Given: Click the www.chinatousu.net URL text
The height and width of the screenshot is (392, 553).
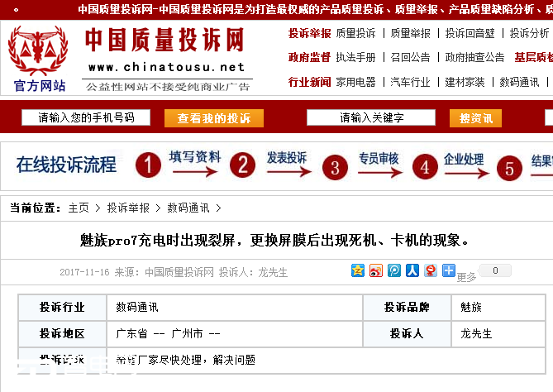Looking at the screenshot, I should tap(166, 67).
